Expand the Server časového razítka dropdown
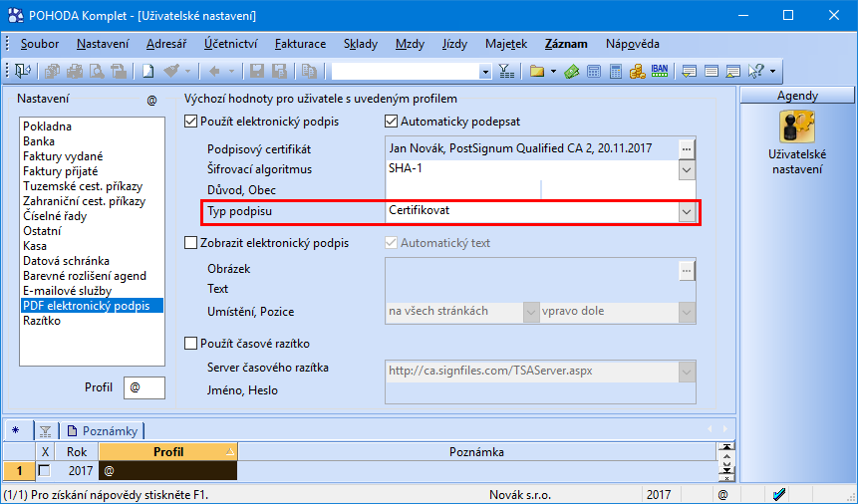858x504 pixels. [687, 373]
